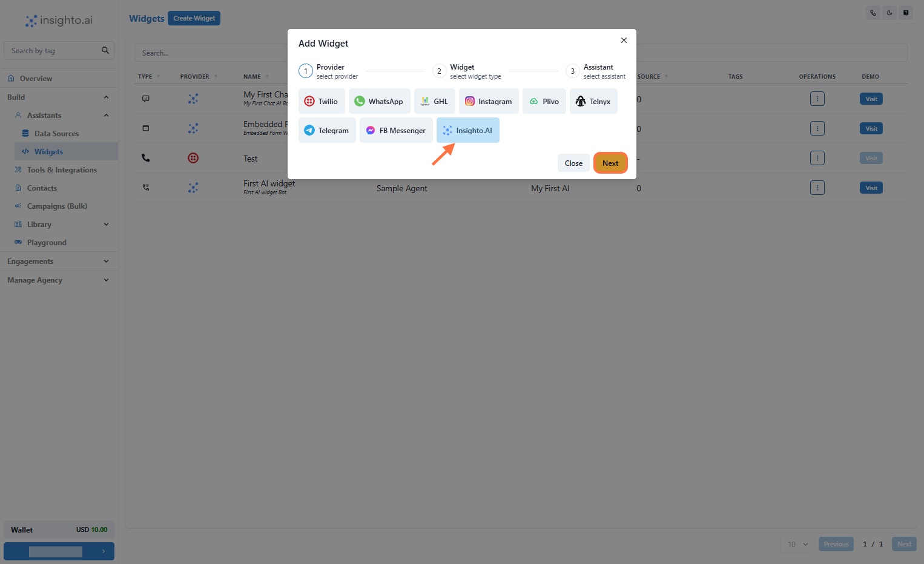Viewport: 924px width, 564px height.
Task: Click the Embedded Form type icon
Action: (x=145, y=128)
